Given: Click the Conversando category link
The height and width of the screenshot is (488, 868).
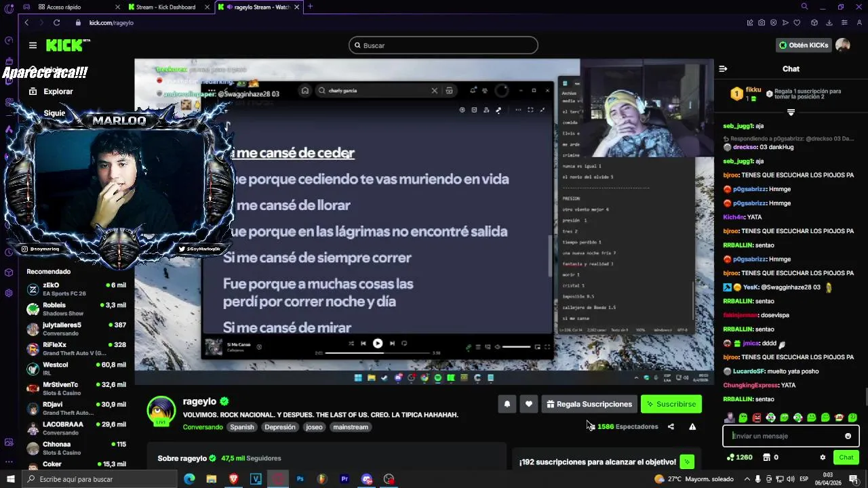Looking at the screenshot, I should coord(203,427).
